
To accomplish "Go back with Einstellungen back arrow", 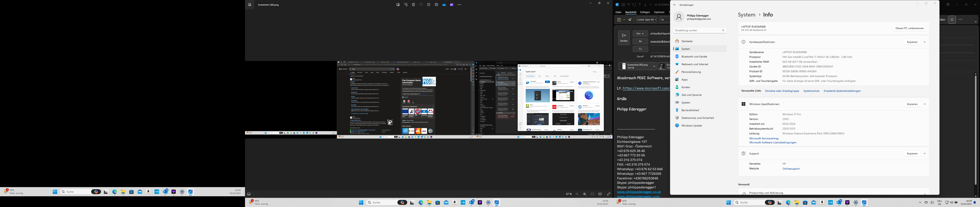I will click(x=675, y=5).
